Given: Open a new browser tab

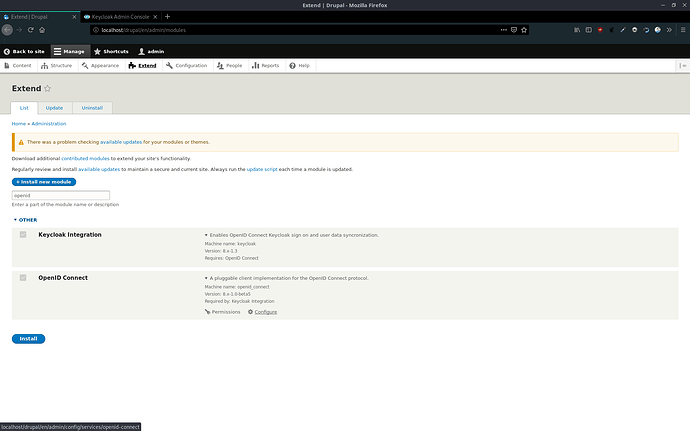Looking at the screenshot, I should 167,17.
